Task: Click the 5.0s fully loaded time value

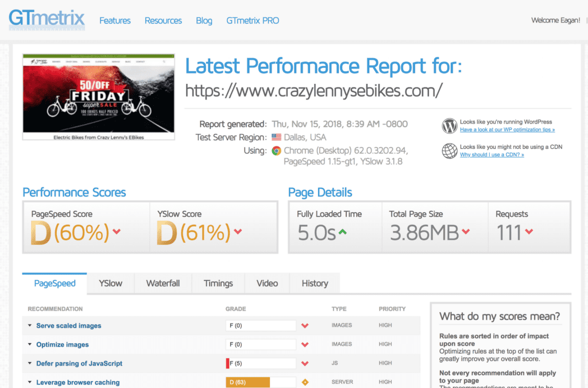Action: pyautogui.click(x=316, y=233)
